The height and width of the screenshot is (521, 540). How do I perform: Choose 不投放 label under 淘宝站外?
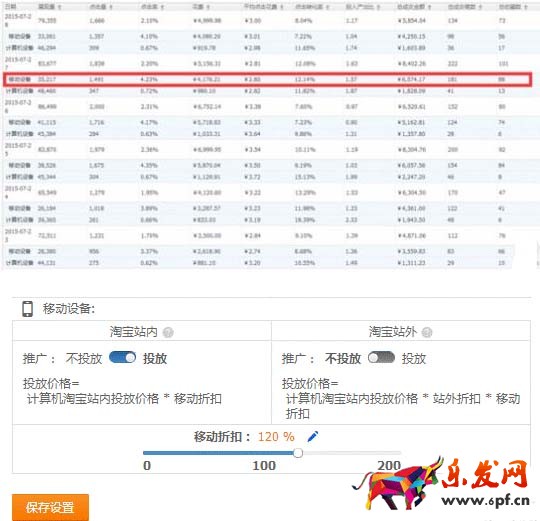[x=343, y=358]
